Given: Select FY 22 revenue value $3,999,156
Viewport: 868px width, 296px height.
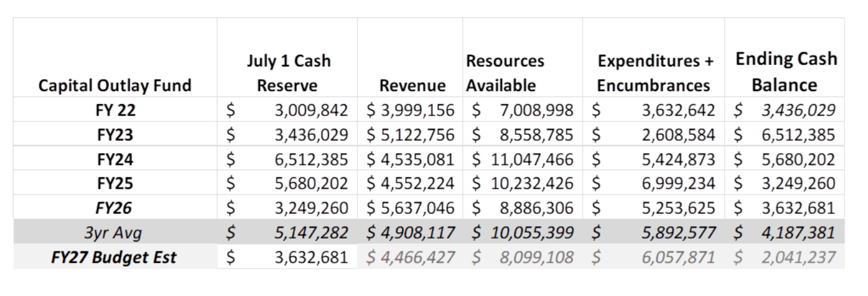Looking at the screenshot, I should pyautogui.click(x=410, y=110).
